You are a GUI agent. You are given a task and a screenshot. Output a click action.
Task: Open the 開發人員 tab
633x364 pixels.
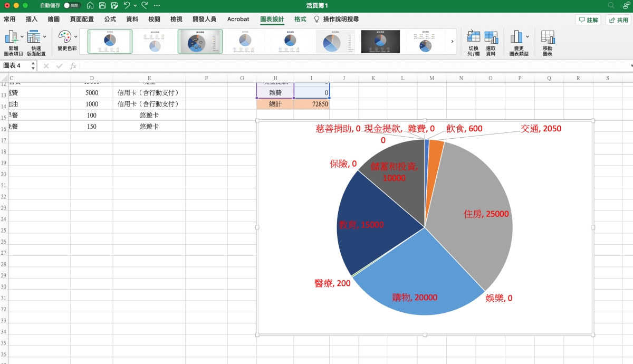click(x=204, y=19)
